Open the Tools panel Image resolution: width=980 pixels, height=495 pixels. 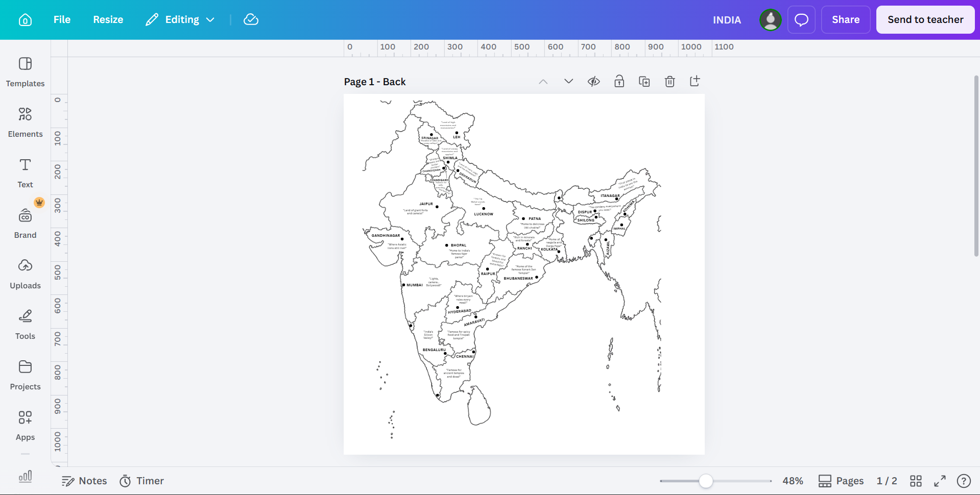25,325
